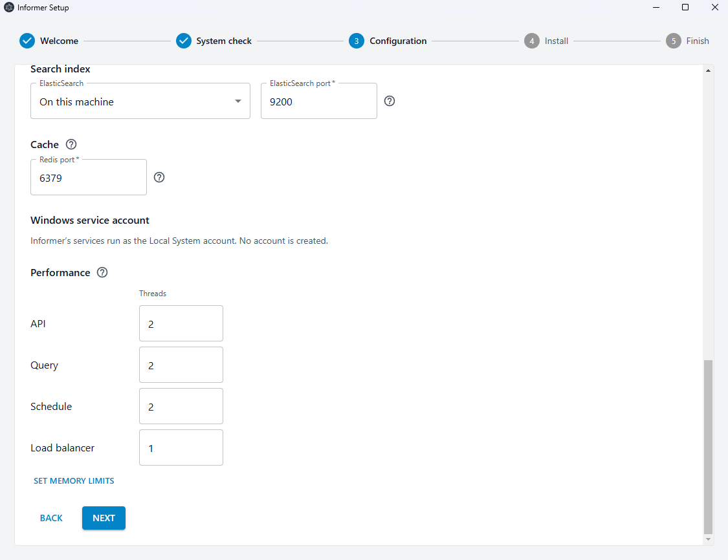Click the 'Threads' column label
This screenshot has width=728, height=560.
click(x=153, y=293)
